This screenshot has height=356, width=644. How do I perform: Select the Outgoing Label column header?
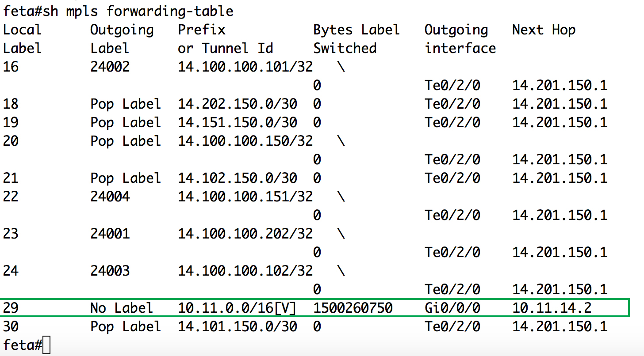pos(122,39)
